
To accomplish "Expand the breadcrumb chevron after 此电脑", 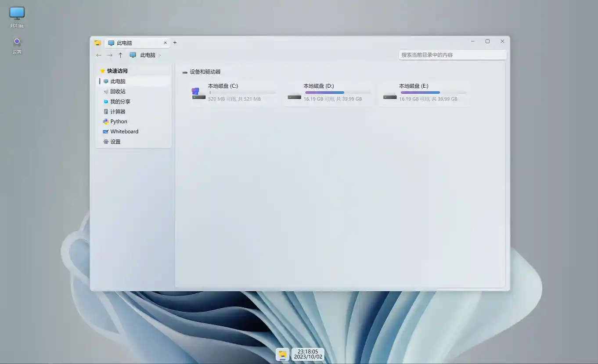I will click(x=160, y=55).
